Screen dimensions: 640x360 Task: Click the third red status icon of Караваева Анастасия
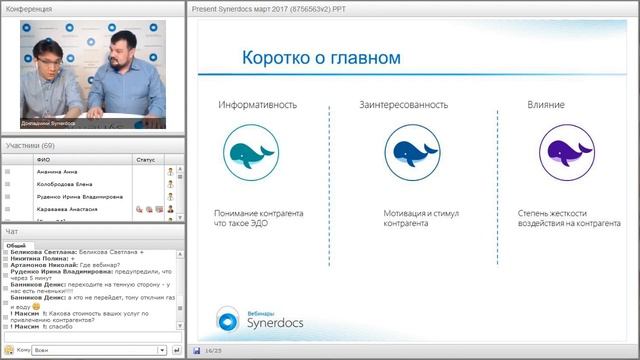tap(159, 209)
